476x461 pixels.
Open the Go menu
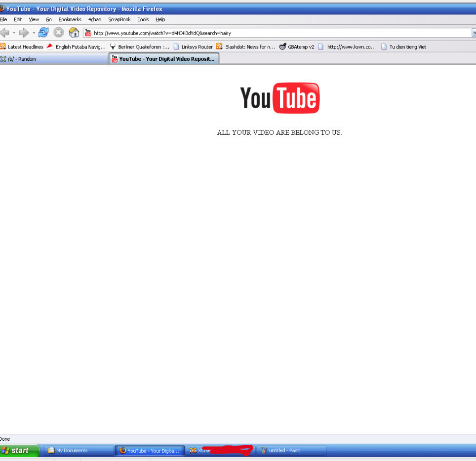48,19
